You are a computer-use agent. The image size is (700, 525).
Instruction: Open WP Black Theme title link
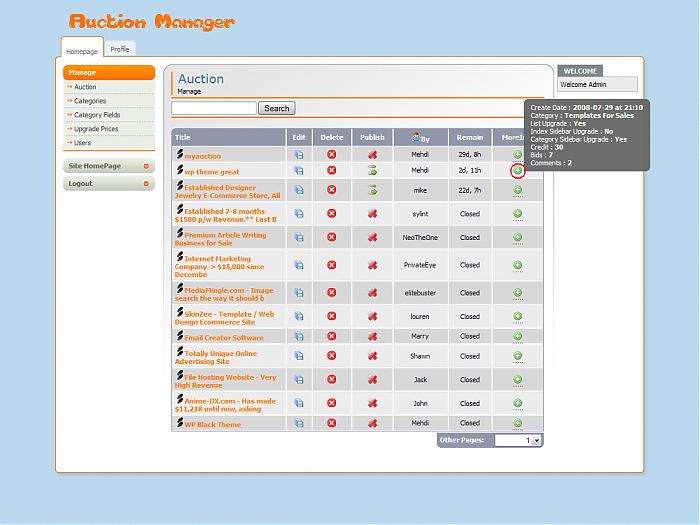[x=212, y=425]
